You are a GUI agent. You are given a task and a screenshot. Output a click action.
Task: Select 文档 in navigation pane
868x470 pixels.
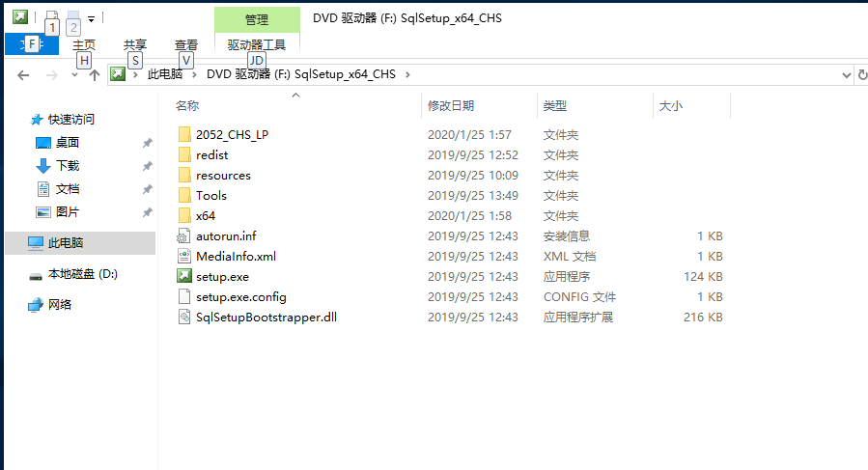pos(68,189)
